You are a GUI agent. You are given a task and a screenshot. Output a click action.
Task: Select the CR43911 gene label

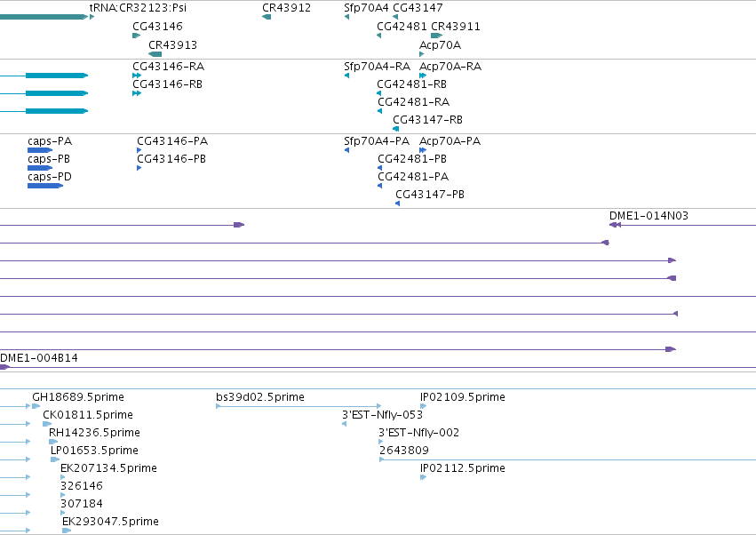pyautogui.click(x=456, y=26)
